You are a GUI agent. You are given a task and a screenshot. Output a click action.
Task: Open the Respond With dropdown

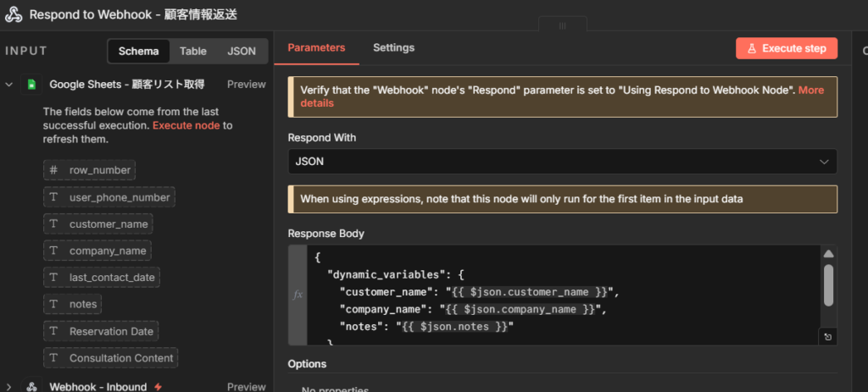(x=562, y=161)
